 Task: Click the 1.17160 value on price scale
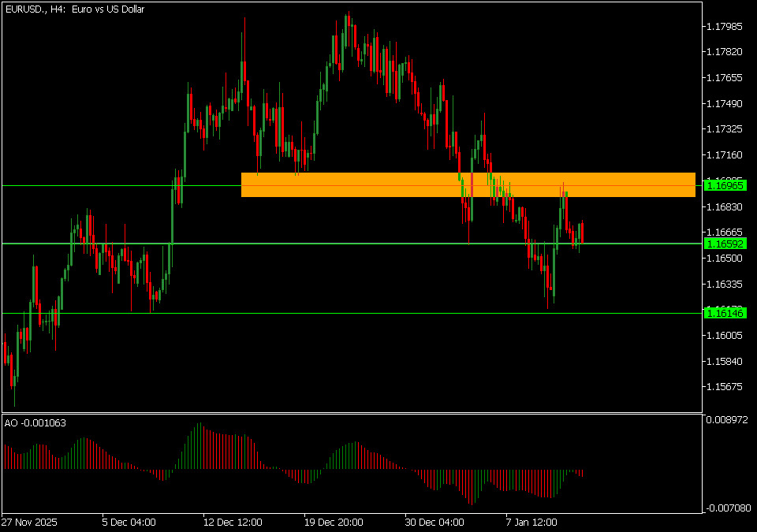(725, 155)
